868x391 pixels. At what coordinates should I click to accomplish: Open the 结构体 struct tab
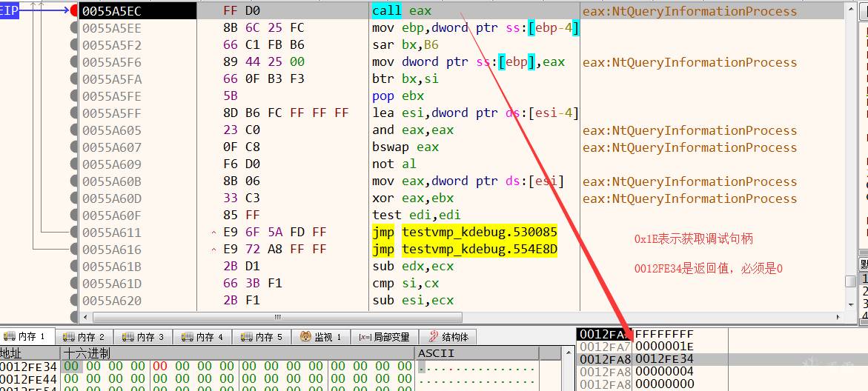click(448, 337)
